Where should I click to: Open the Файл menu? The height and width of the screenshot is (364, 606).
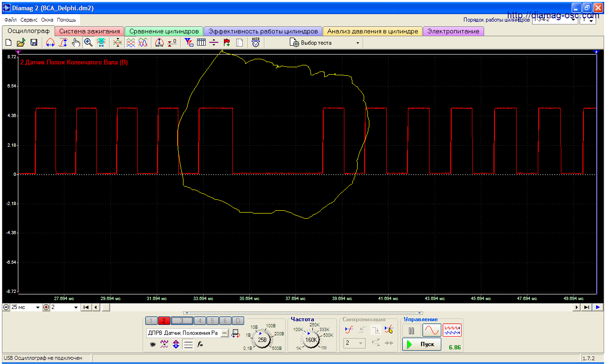tap(10, 20)
